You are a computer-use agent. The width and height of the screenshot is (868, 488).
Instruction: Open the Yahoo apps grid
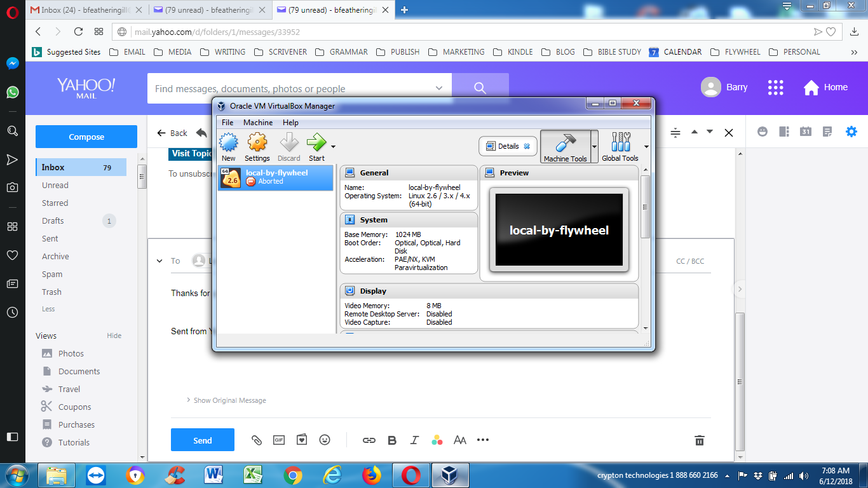point(776,88)
